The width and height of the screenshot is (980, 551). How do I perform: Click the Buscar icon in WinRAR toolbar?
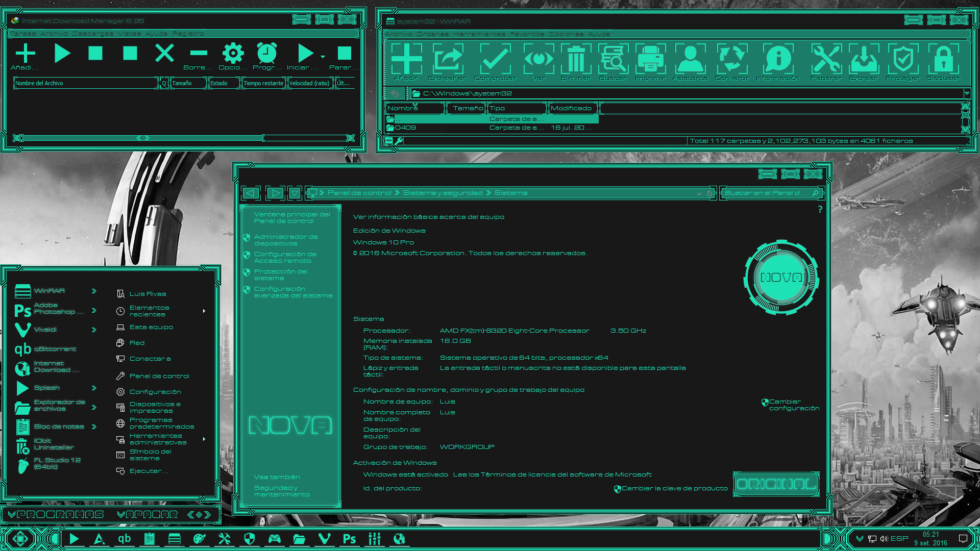[613, 59]
